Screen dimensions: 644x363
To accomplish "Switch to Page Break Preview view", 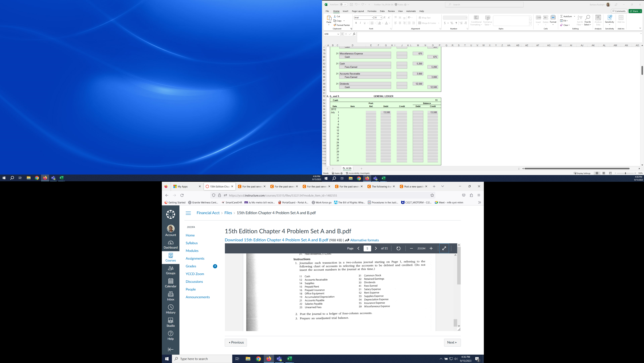I will 610,173.
